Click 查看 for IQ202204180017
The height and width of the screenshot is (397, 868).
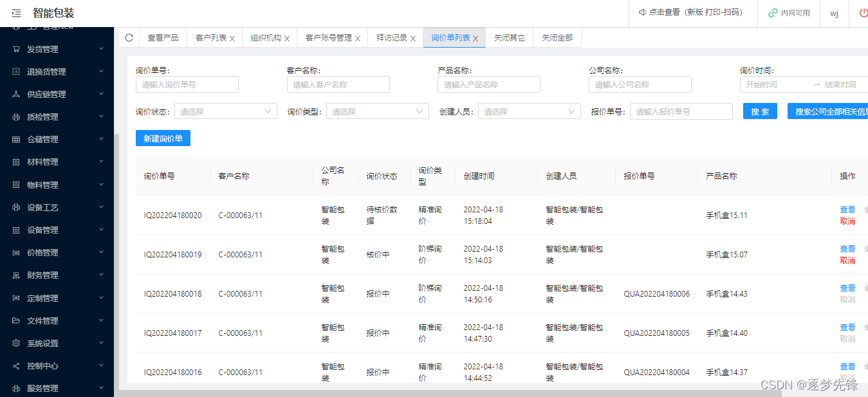847,328
